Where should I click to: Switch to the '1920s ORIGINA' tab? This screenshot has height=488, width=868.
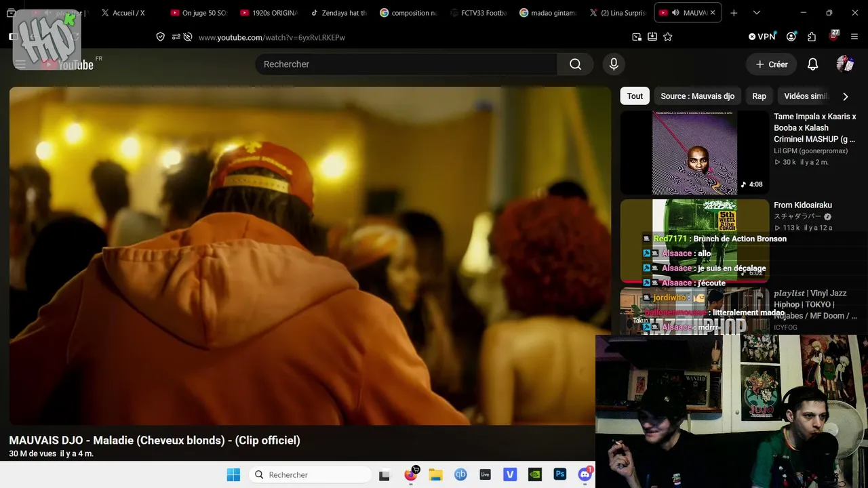pos(269,13)
